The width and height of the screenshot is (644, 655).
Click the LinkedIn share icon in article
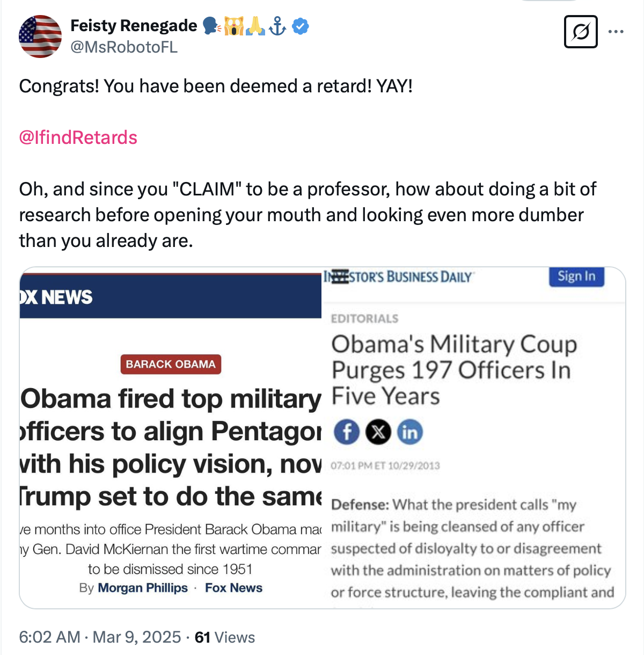410,432
